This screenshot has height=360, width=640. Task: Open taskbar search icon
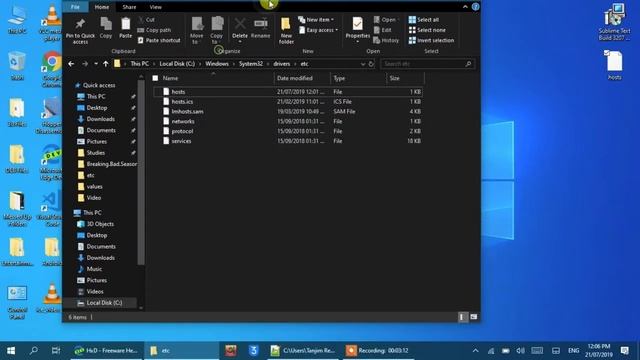[x=33, y=351]
